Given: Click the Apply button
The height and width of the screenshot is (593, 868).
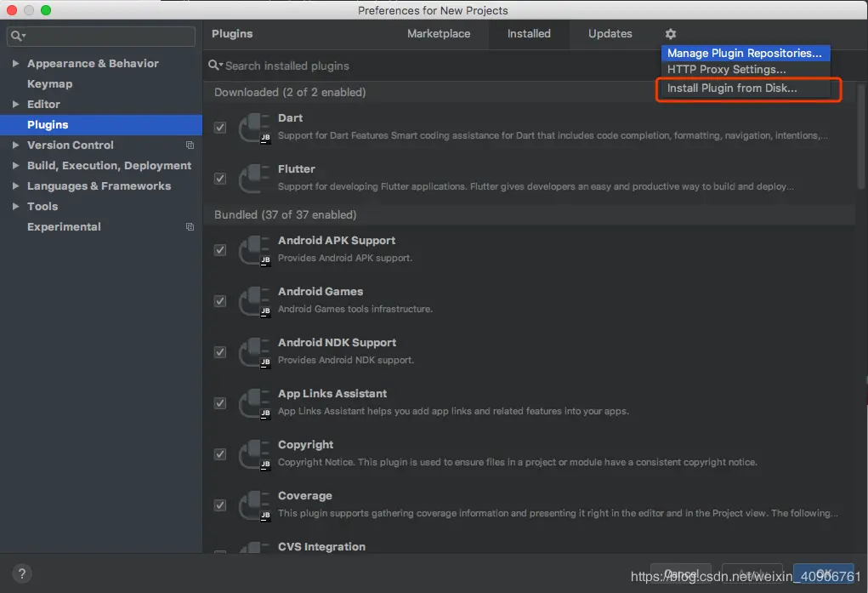Looking at the screenshot, I should pyautogui.click(x=752, y=574).
